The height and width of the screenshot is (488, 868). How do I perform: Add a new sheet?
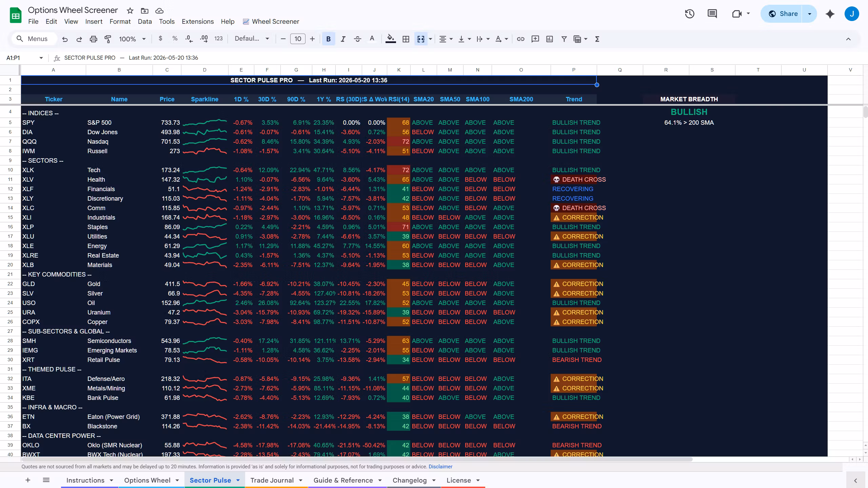[x=28, y=480]
